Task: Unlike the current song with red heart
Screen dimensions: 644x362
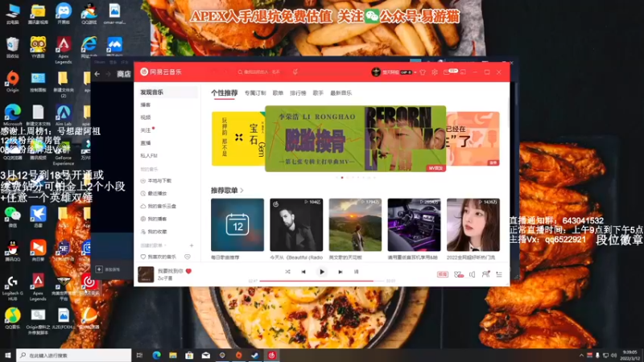Action: (189, 271)
